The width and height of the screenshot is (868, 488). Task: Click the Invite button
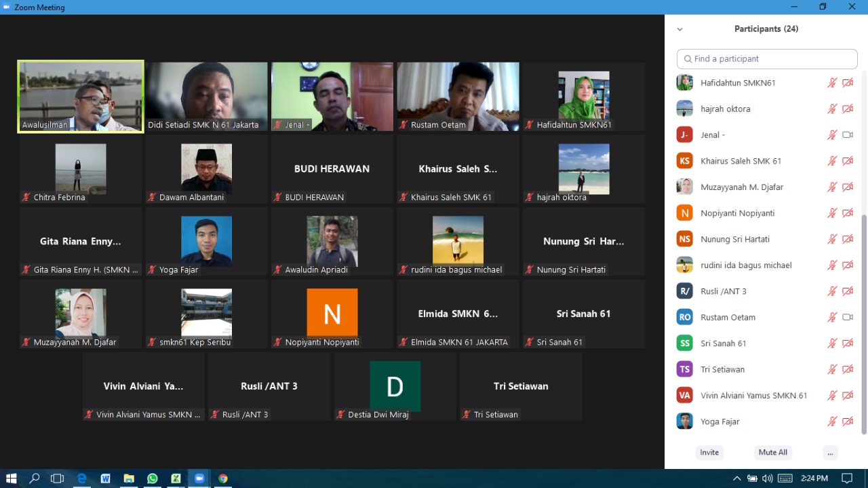coord(709,453)
